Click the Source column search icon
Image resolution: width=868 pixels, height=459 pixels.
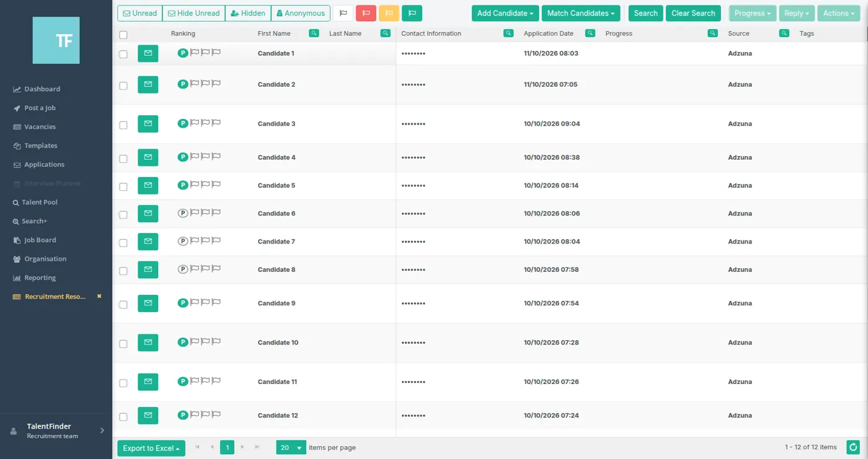coord(784,33)
